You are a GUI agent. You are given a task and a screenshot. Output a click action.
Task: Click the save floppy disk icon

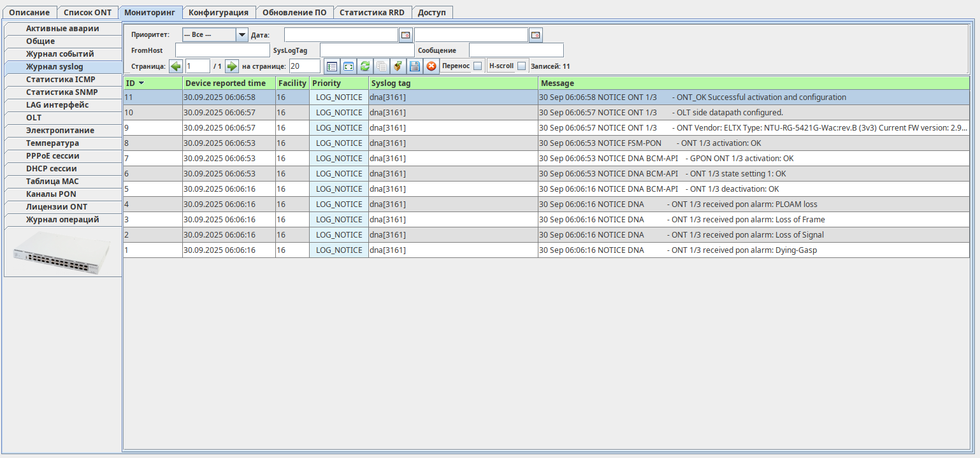[414, 66]
